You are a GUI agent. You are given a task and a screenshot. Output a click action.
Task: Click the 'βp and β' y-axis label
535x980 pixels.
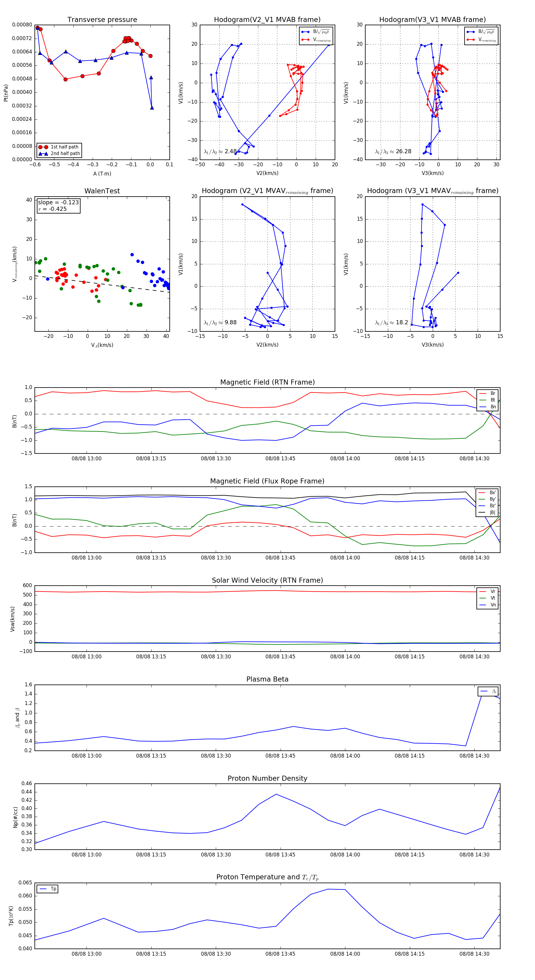18,718
